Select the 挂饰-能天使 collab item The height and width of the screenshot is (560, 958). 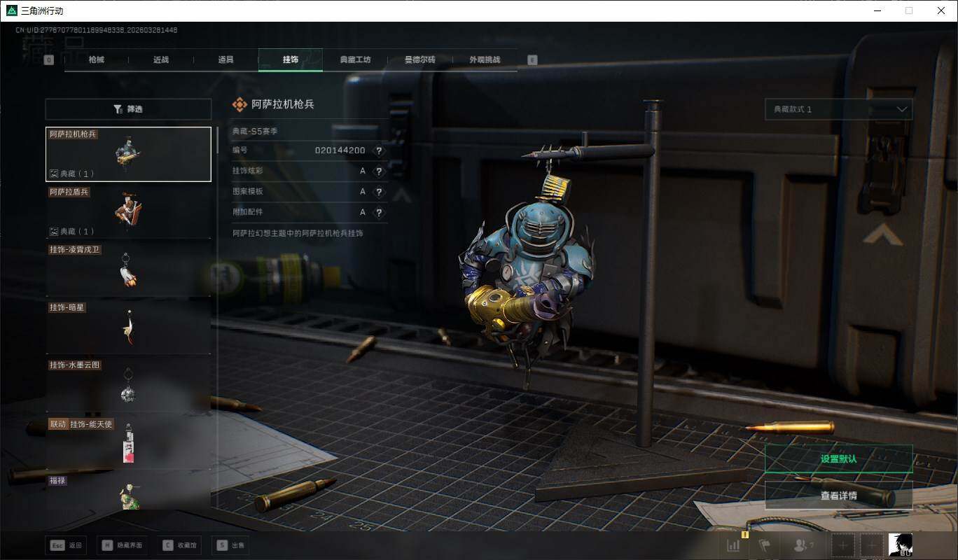(x=128, y=442)
